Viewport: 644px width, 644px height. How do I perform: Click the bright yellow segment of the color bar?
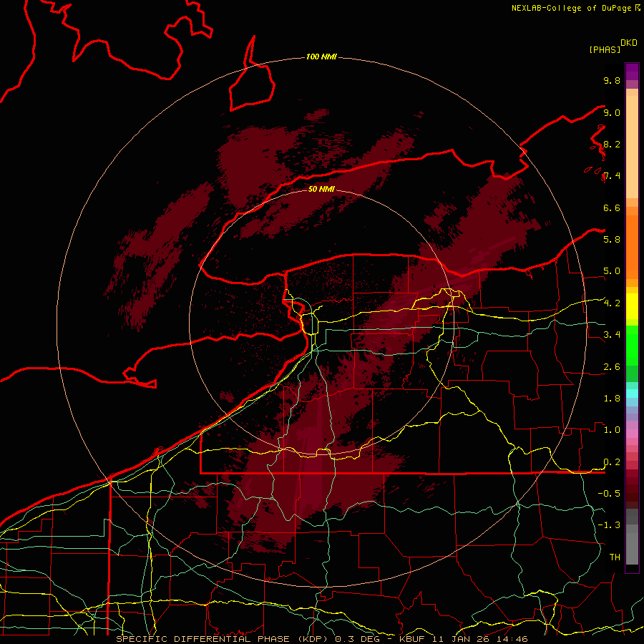point(632,306)
